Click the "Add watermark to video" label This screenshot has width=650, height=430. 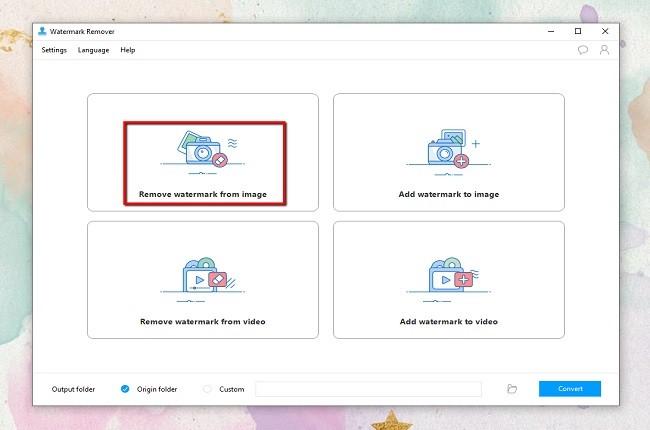pyautogui.click(x=448, y=322)
